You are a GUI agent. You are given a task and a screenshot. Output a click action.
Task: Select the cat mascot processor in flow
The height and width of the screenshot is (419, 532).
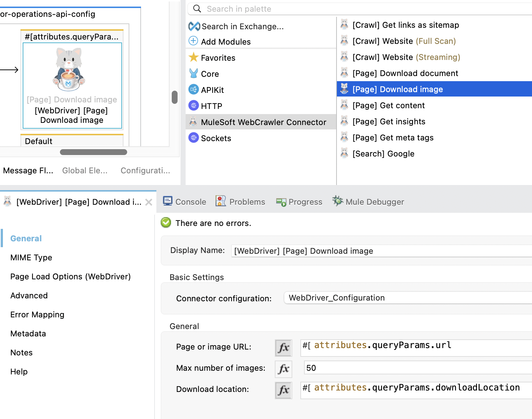coord(72,86)
